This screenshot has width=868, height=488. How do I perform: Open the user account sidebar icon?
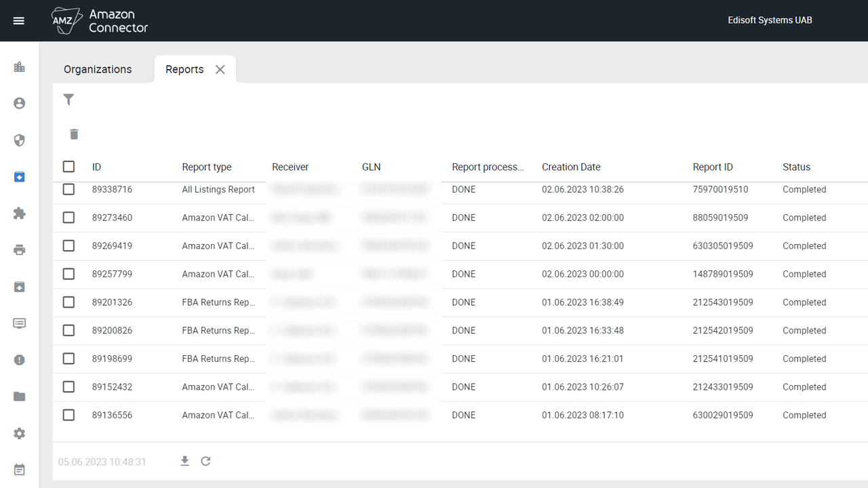tap(19, 103)
